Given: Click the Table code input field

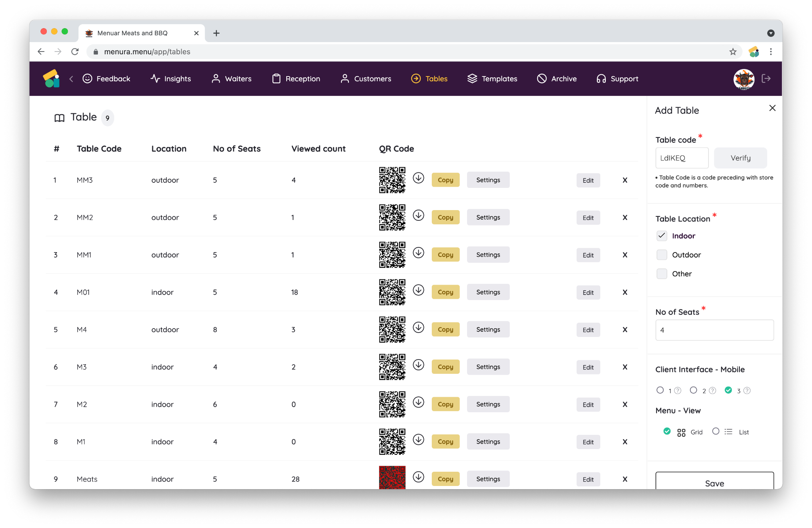Looking at the screenshot, I should pyautogui.click(x=682, y=158).
